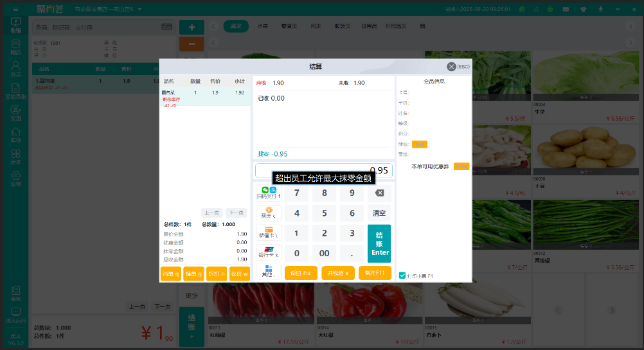Open 交班 shift handover in the sidebar
The height and width of the screenshot is (350, 644).
point(15,113)
